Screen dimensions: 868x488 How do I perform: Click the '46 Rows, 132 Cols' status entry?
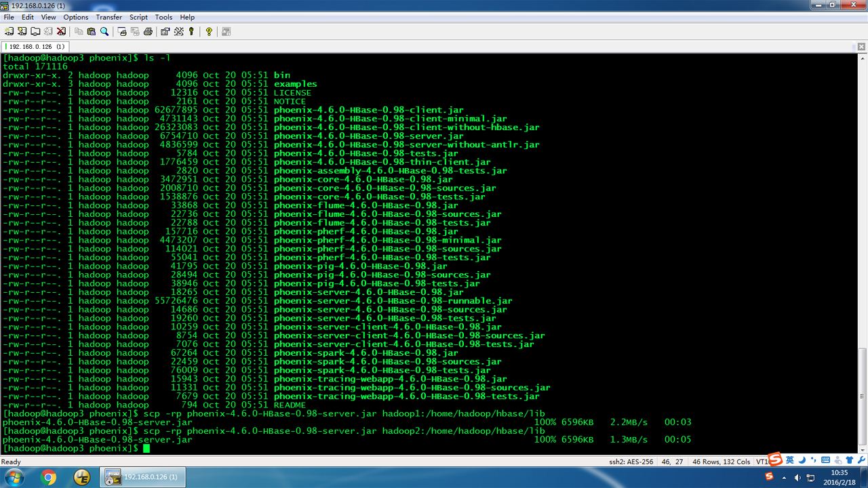(x=721, y=462)
